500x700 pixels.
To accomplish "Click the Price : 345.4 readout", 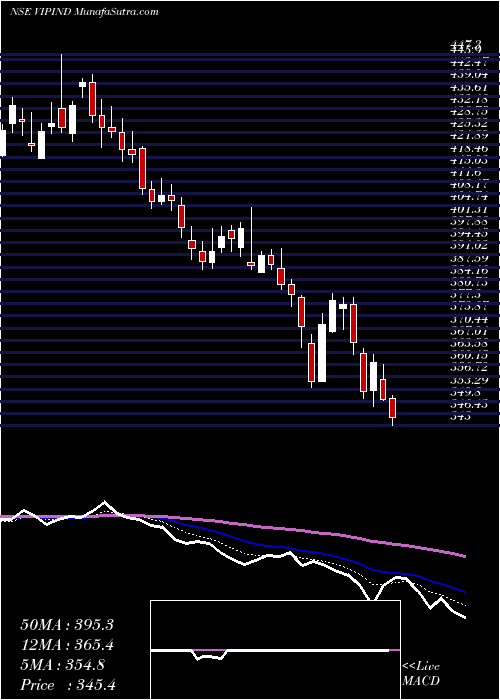I will coord(68,685).
